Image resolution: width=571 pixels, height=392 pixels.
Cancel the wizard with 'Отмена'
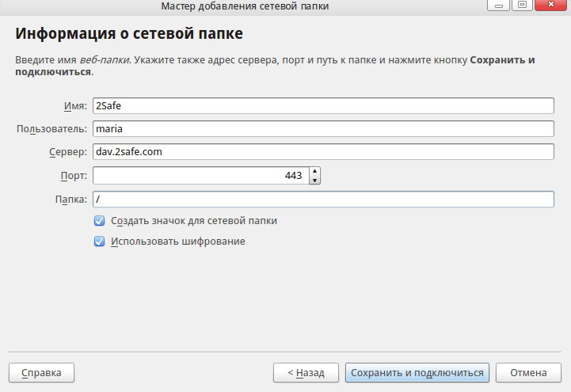pyautogui.click(x=528, y=373)
